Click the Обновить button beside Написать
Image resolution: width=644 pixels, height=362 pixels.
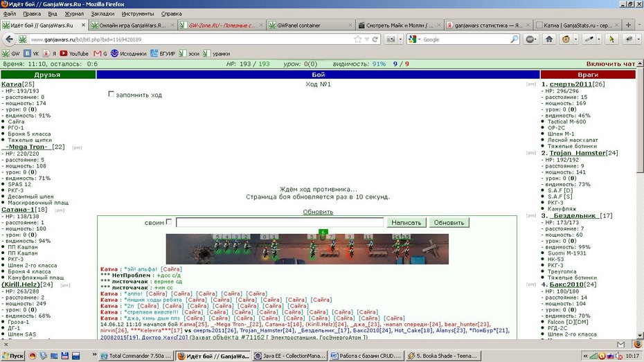(449, 222)
